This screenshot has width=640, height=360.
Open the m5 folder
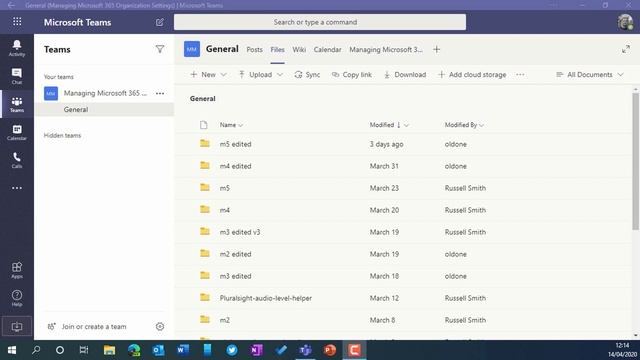[224, 188]
